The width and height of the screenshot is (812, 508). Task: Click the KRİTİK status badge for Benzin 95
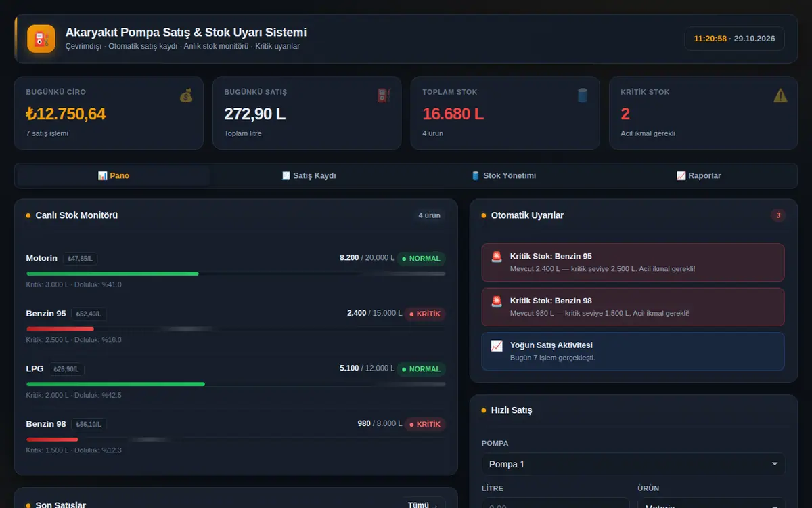click(425, 314)
